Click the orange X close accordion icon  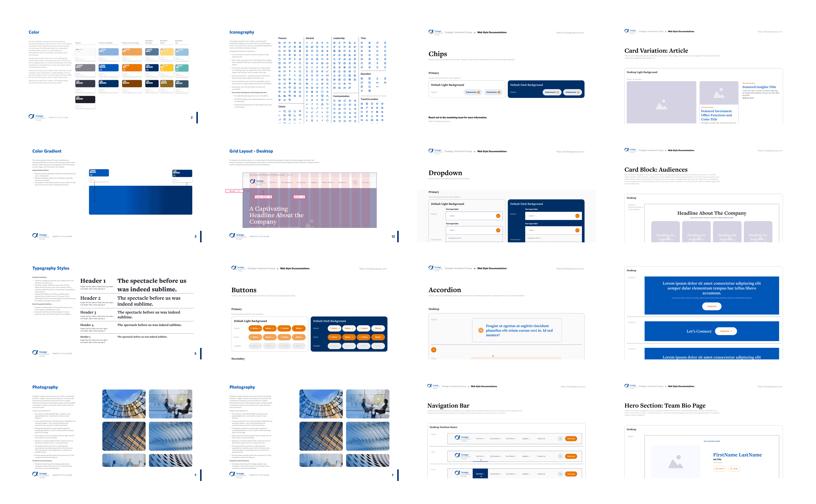coord(433,350)
